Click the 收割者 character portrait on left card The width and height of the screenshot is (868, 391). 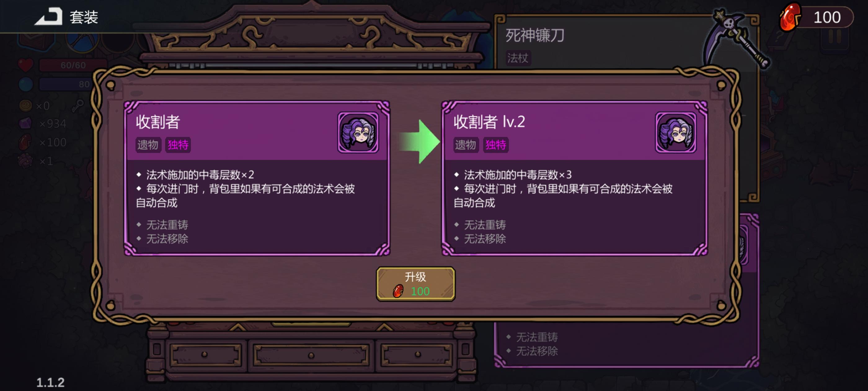click(x=358, y=133)
